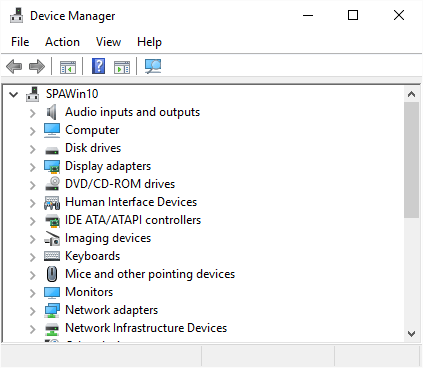Screen dimensions: 423x368
Task: Open the File menu
Action: 20,42
